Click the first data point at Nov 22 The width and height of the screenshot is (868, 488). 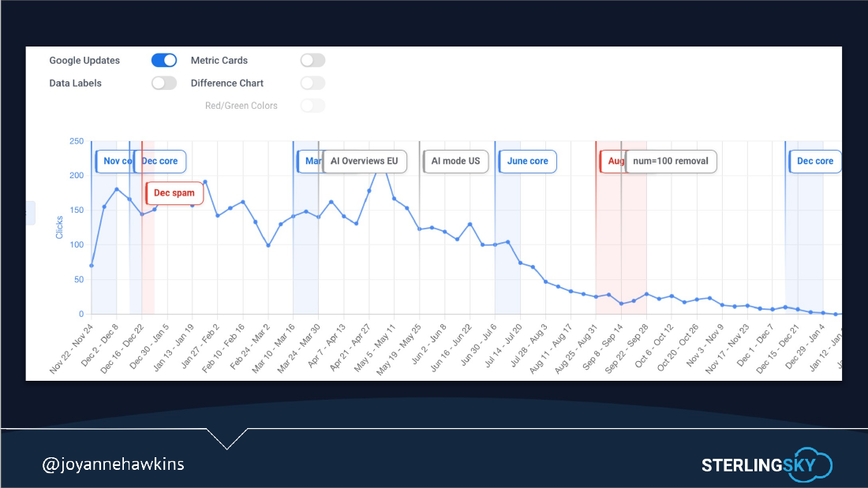92,266
